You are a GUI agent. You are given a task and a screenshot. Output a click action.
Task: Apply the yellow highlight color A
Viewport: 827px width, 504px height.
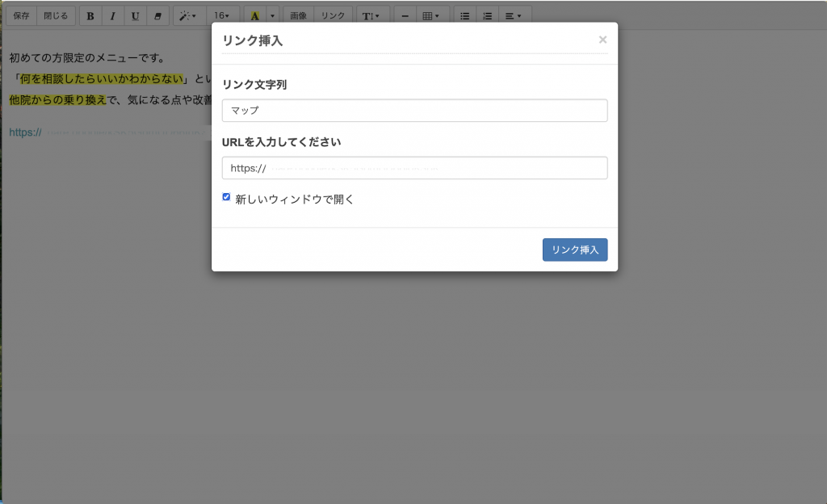click(254, 15)
